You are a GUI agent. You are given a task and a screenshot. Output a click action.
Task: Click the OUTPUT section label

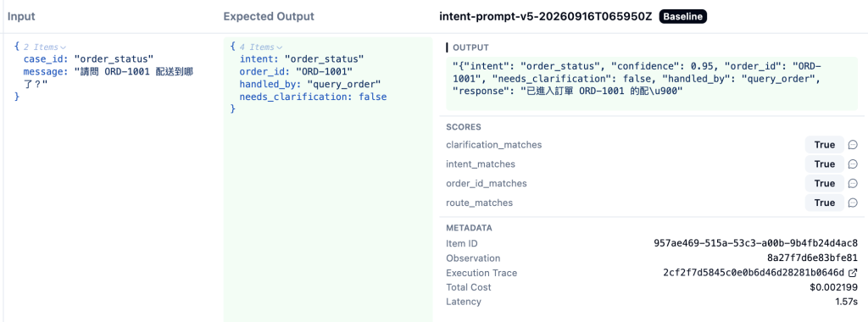pos(470,47)
